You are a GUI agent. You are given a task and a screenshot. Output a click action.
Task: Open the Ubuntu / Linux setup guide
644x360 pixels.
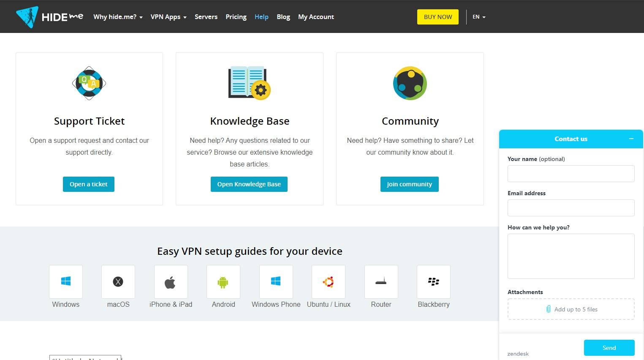click(x=328, y=281)
